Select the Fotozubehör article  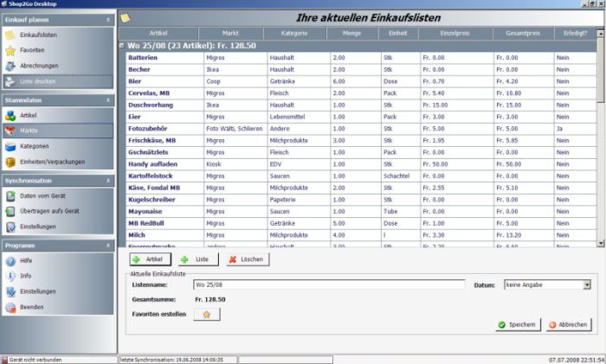[148, 129]
